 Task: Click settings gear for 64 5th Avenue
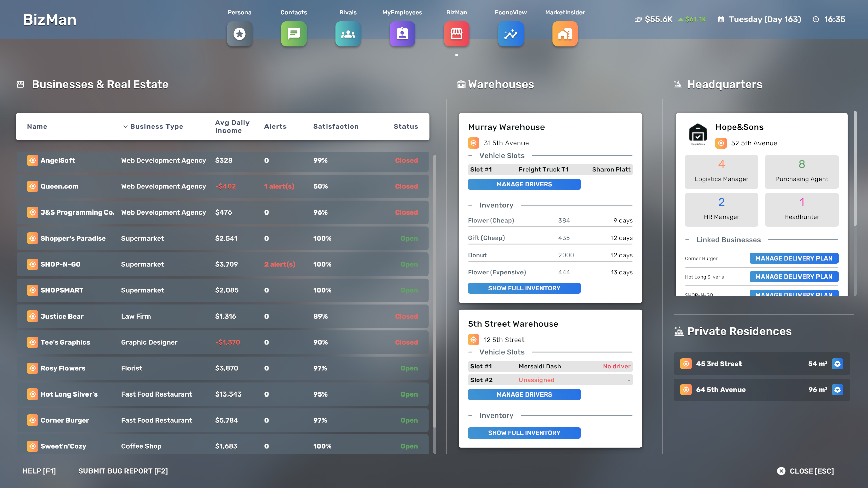pos(837,390)
